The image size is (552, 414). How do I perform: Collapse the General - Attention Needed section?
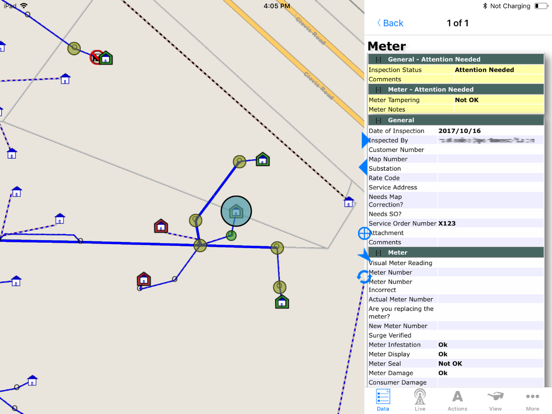tap(378, 59)
